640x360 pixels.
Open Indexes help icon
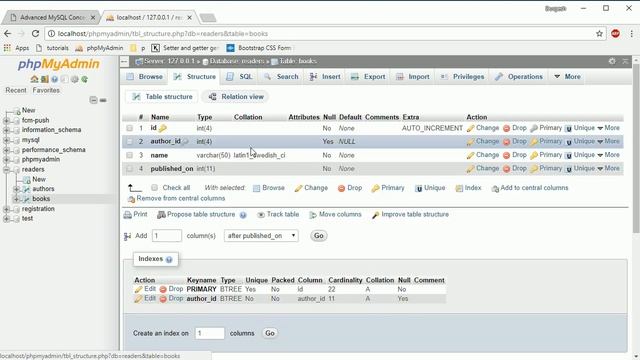[x=169, y=259]
